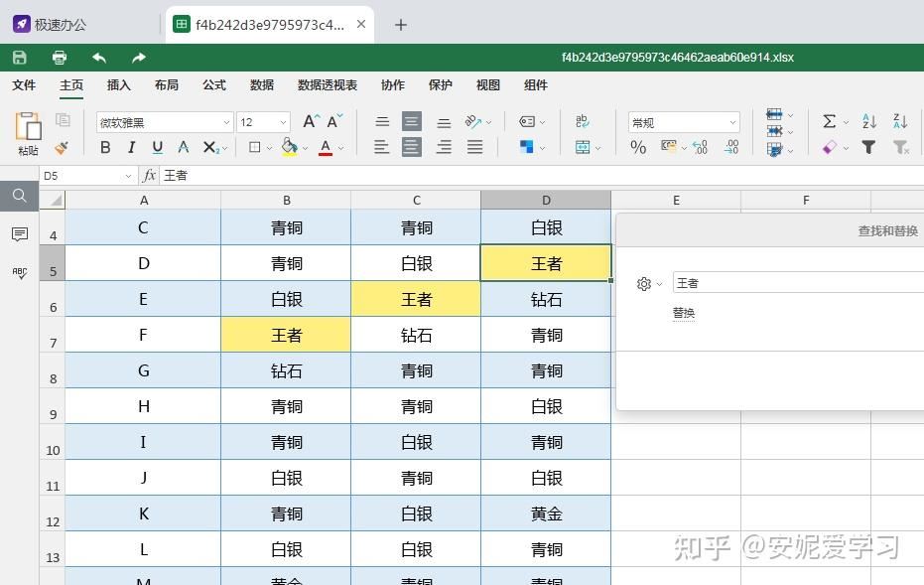
Task: Toggle bold formatting
Action: (105, 147)
